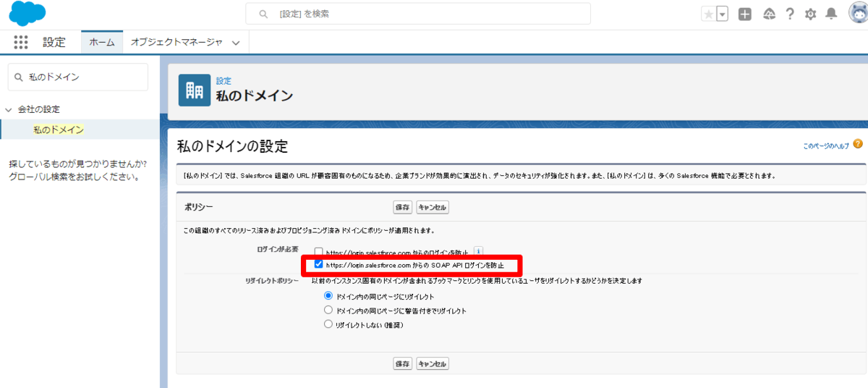
Task: Click the top キャンセル button
Action: [433, 207]
